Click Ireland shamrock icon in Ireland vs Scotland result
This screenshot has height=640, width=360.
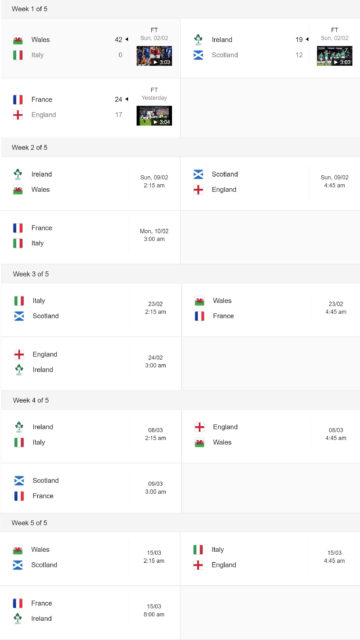coord(198,40)
